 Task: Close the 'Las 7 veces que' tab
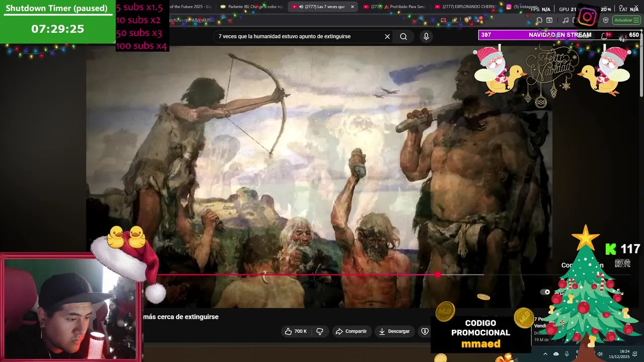[352, 7]
